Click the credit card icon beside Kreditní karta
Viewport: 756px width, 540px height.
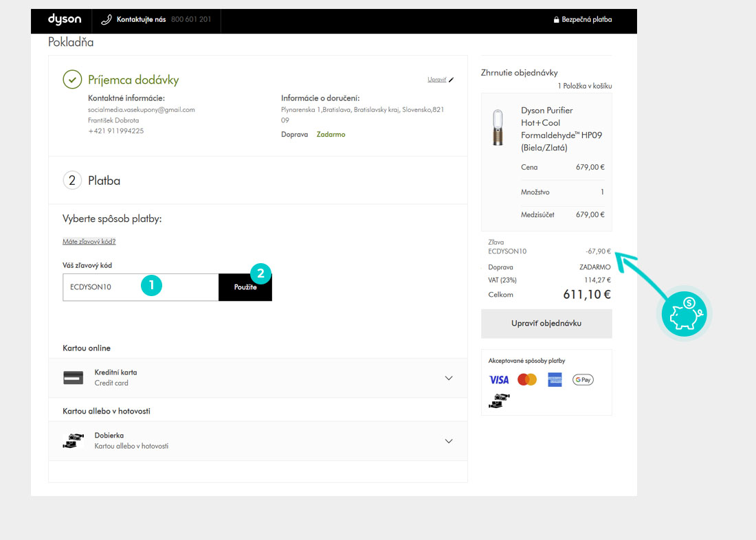coord(74,377)
